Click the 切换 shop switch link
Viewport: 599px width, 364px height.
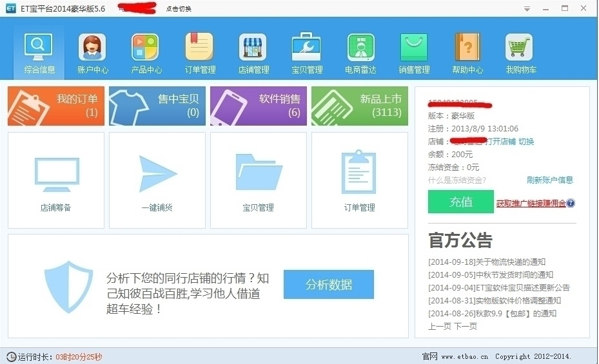[526, 142]
